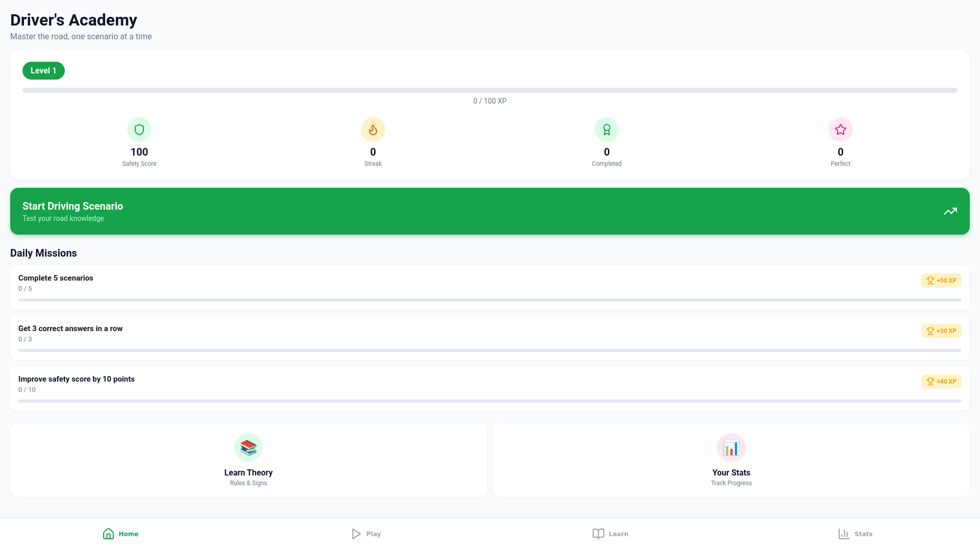This screenshot has height=551, width=980.
Task: Click the Daily Missions heading
Action: click(x=43, y=253)
